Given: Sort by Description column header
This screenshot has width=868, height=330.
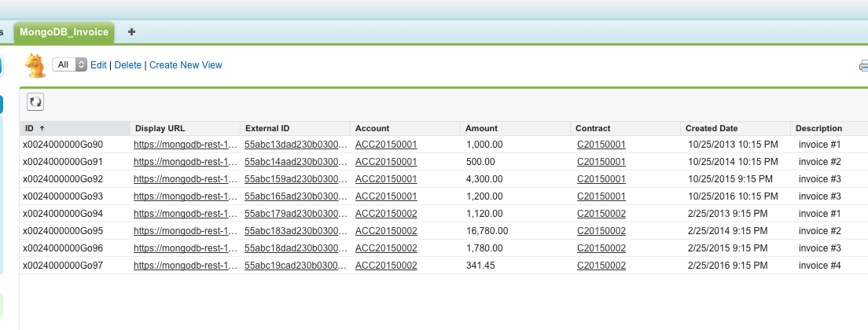Looking at the screenshot, I should (829, 128).
